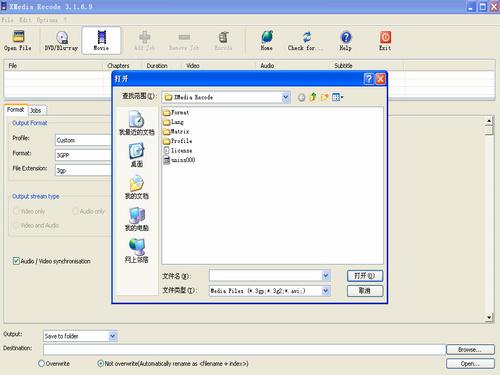Select the Matrix folder
The height and width of the screenshot is (375, 500).
coord(176,131)
